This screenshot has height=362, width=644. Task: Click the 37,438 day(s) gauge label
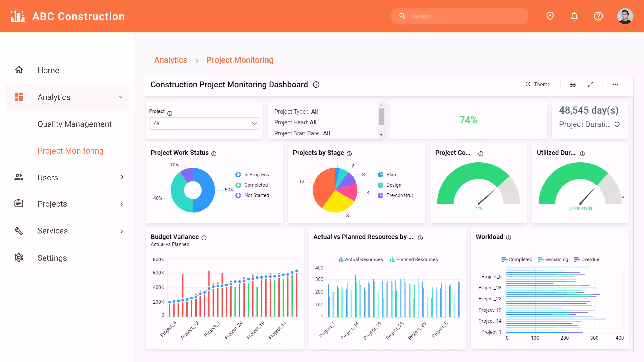[x=580, y=208]
